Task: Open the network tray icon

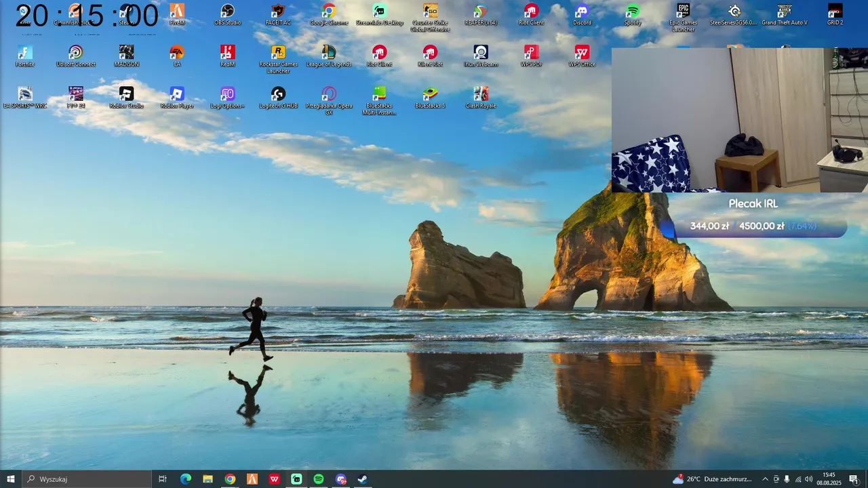Action: click(x=797, y=479)
